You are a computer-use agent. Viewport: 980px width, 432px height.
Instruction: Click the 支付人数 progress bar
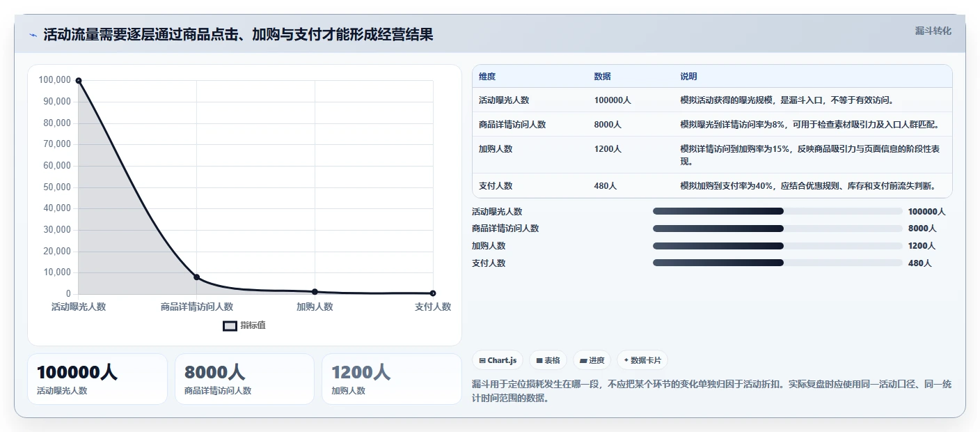(x=777, y=263)
